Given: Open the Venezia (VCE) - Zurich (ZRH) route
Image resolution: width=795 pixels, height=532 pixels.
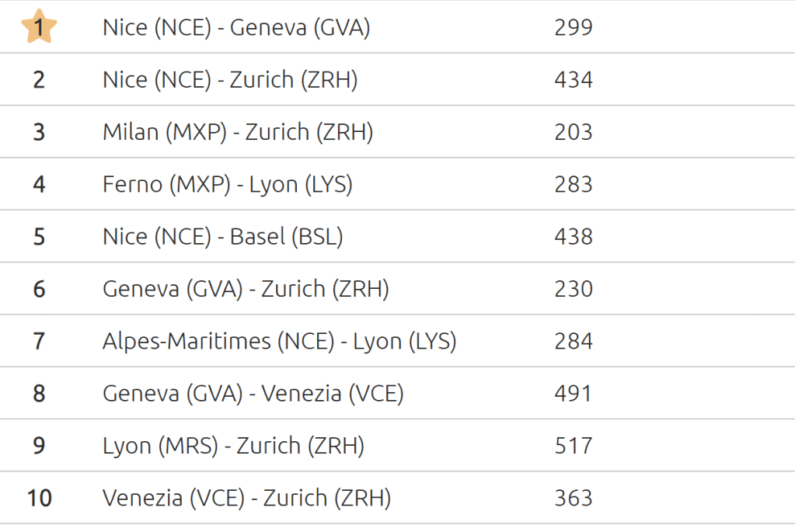Looking at the screenshot, I should click(x=246, y=498).
